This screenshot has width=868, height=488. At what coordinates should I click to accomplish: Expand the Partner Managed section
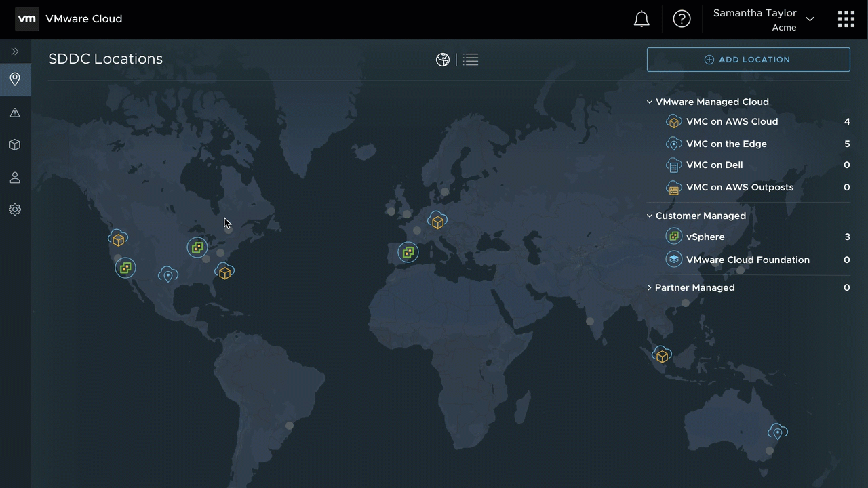(x=650, y=287)
